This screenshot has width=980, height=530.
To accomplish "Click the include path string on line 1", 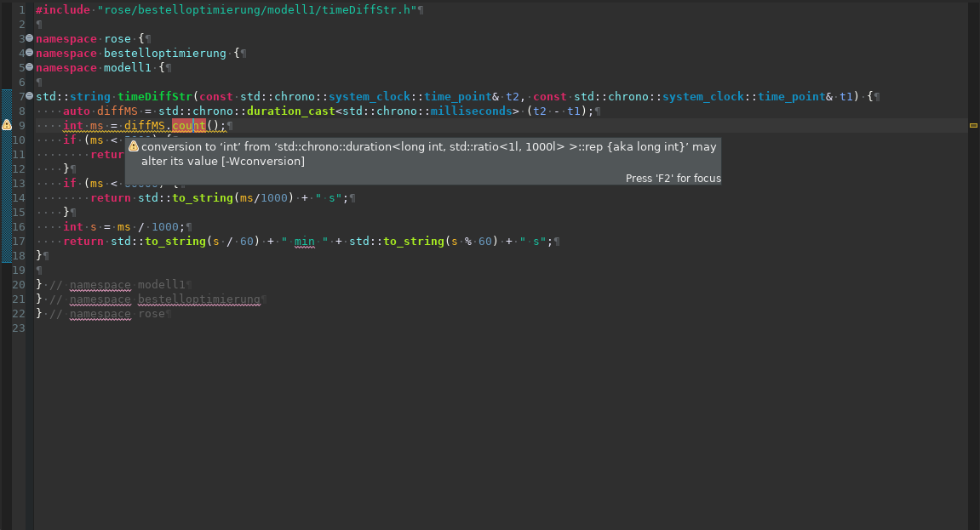I will (x=257, y=10).
